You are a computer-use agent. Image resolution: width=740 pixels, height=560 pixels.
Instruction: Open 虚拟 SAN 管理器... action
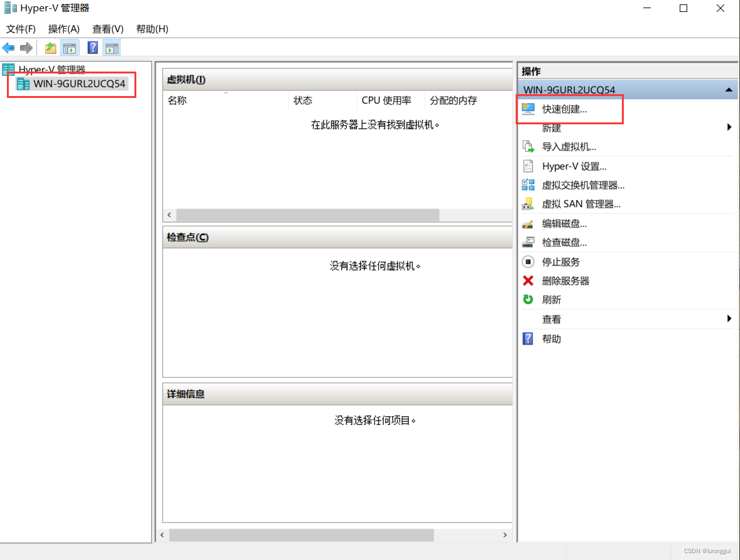(x=582, y=204)
